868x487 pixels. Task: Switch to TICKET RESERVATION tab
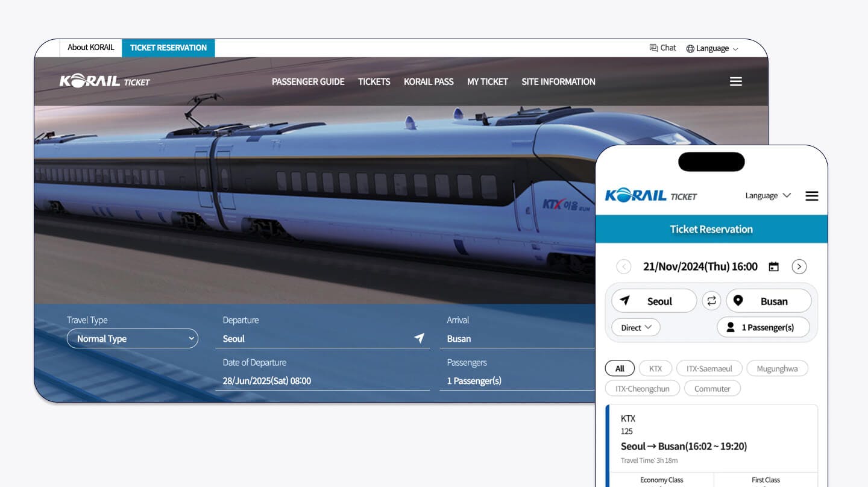click(168, 48)
